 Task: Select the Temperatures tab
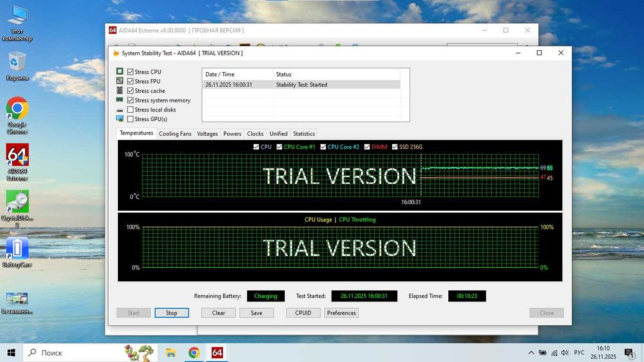tap(137, 133)
